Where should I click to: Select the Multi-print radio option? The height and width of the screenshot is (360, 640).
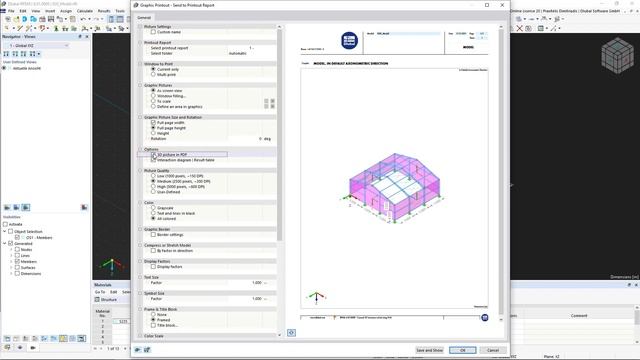(x=153, y=75)
